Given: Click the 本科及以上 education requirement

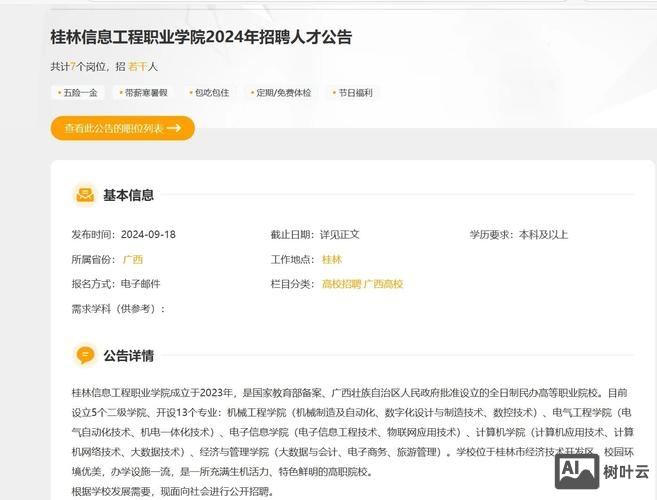Looking at the screenshot, I should [x=543, y=234].
